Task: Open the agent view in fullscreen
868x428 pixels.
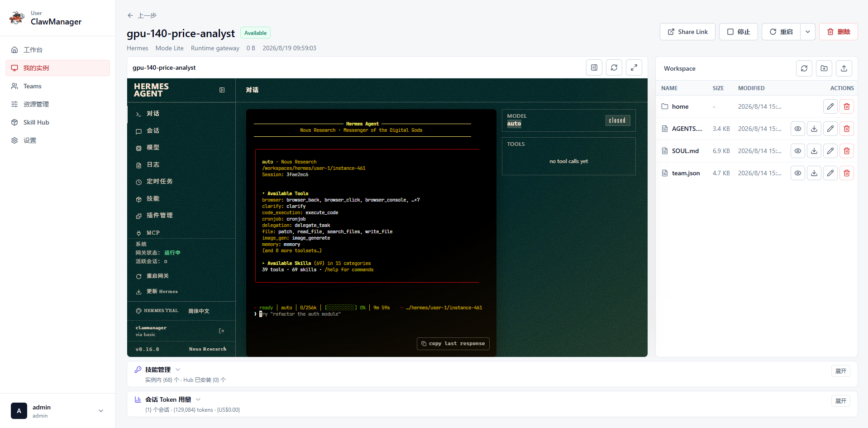Action: 634,67
